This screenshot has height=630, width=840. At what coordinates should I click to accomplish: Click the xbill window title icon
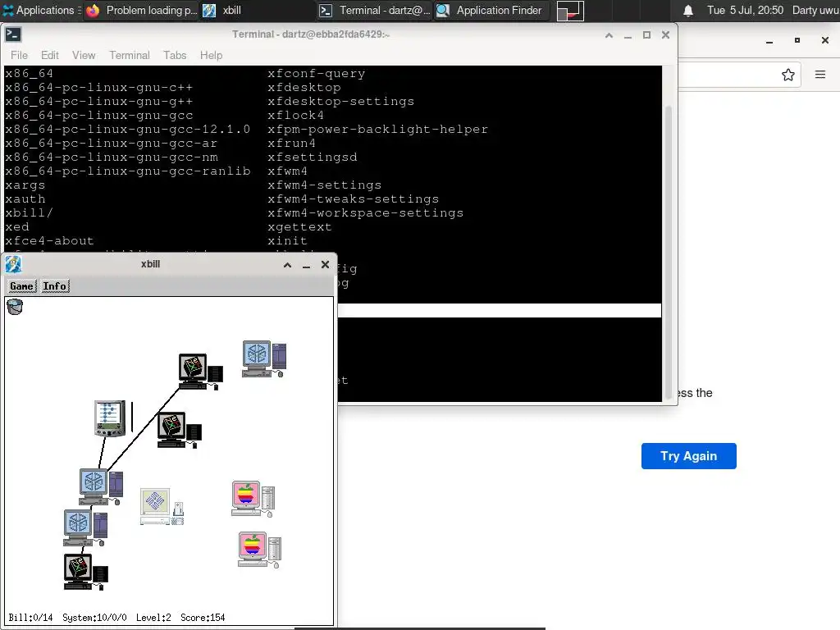(x=13, y=264)
